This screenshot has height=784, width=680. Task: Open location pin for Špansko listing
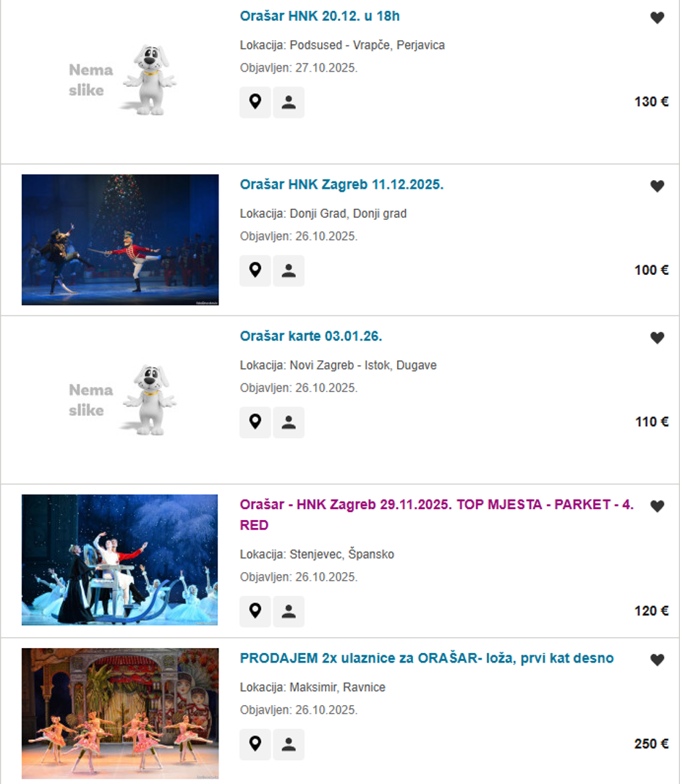tap(255, 611)
